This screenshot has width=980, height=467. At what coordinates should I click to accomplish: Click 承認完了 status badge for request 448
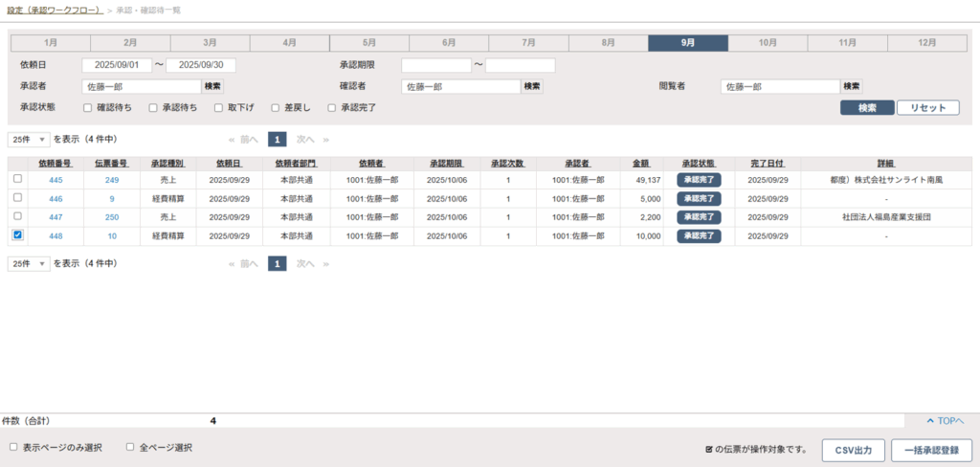[x=699, y=235]
